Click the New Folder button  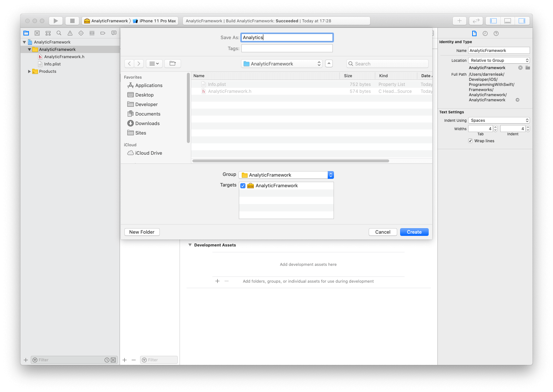pyautogui.click(x=142, y=232)
